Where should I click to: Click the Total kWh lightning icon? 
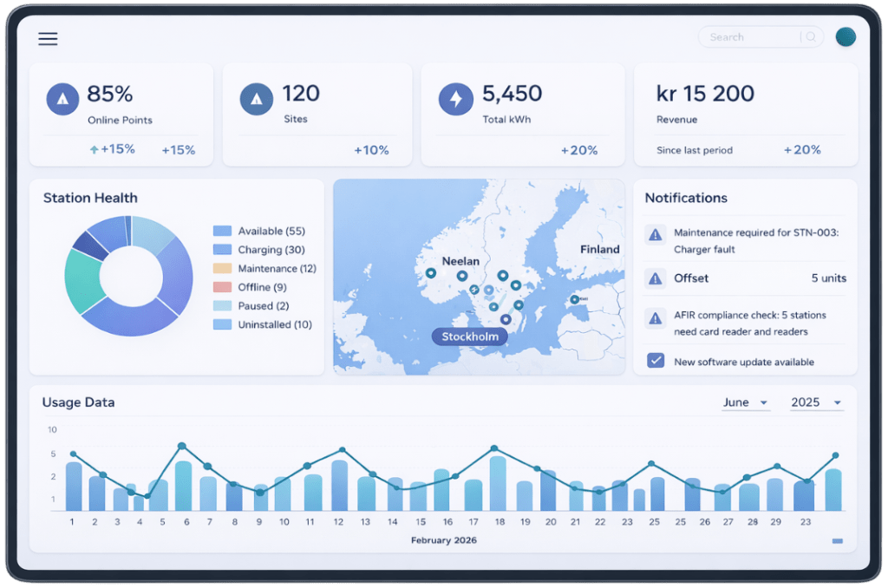pyautogui.click(x=456, y=99)
